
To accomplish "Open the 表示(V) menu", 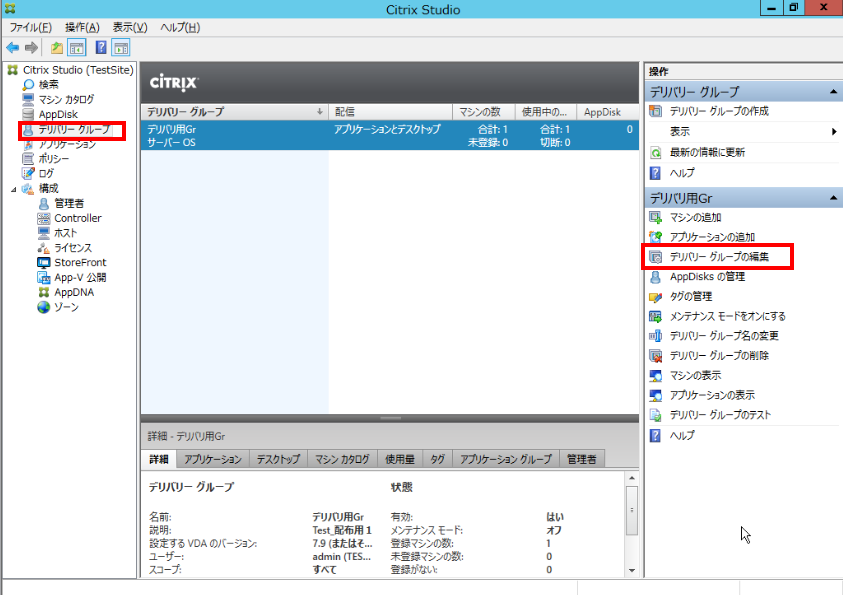I will tap(130, 27).
